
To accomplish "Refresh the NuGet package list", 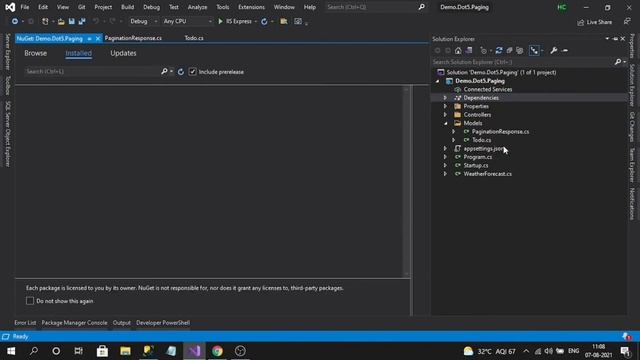I will pyautogui.click(x=181, y=72).
